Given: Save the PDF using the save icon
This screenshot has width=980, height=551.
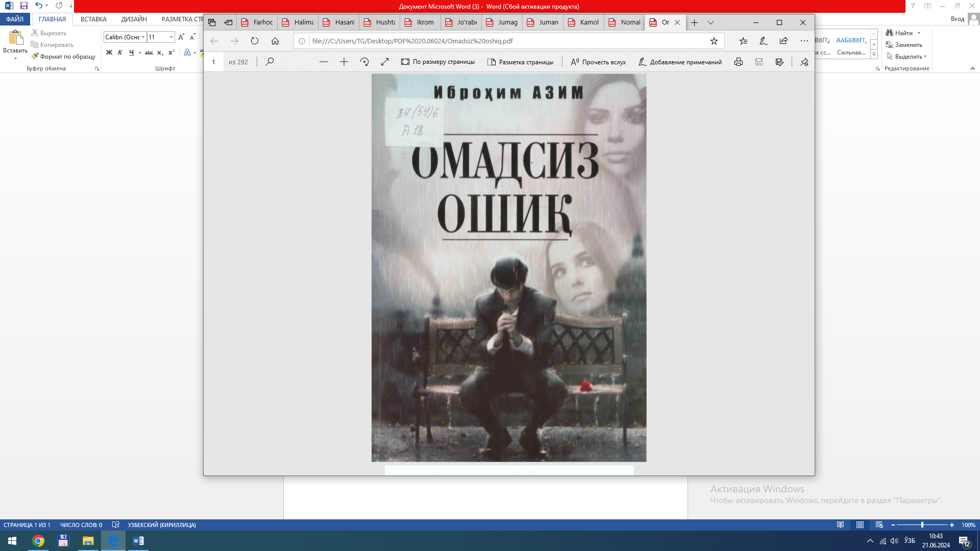Looking at the screenshot, I should (x=759, y=61).
